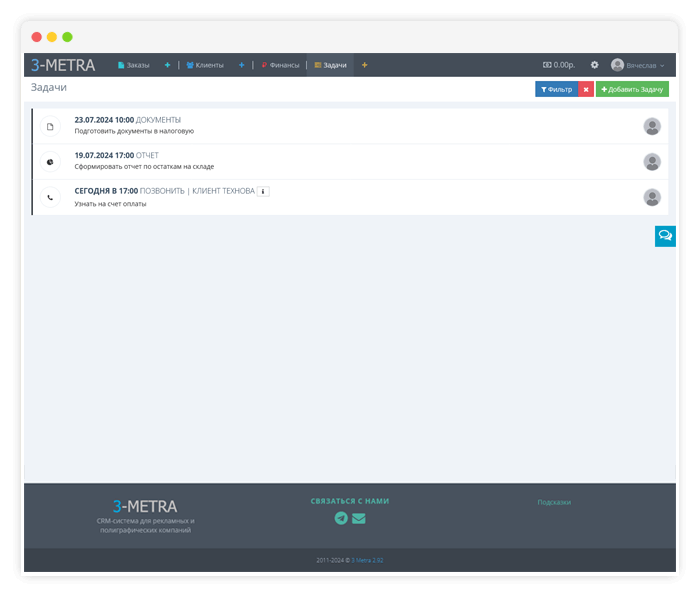
Task: Open the Клиенты section
Action: pyautogui.click(x=205, y=65)
